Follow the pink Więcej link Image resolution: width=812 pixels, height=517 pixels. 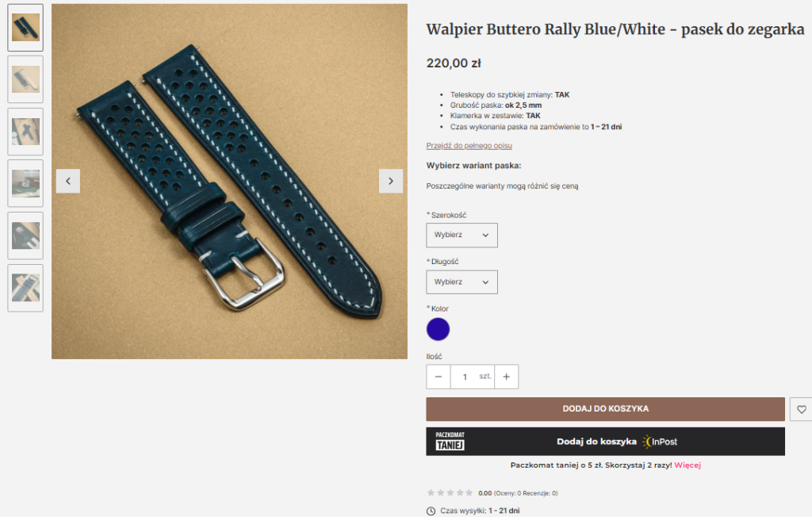pos(688,465)
